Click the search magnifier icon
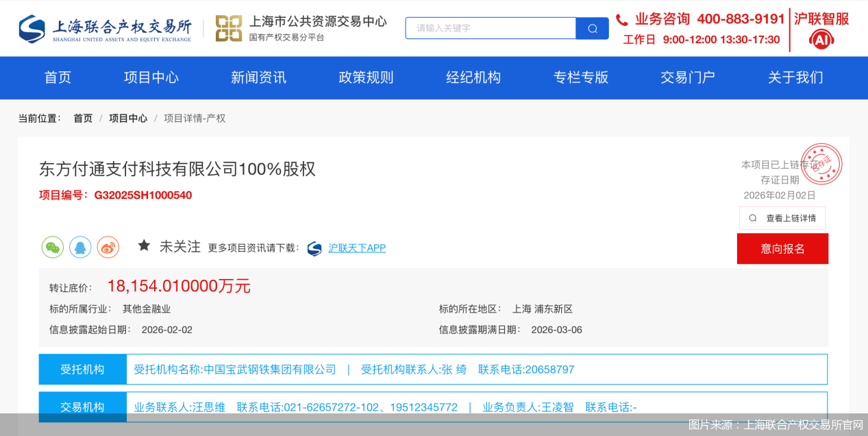 pos(591,28)
